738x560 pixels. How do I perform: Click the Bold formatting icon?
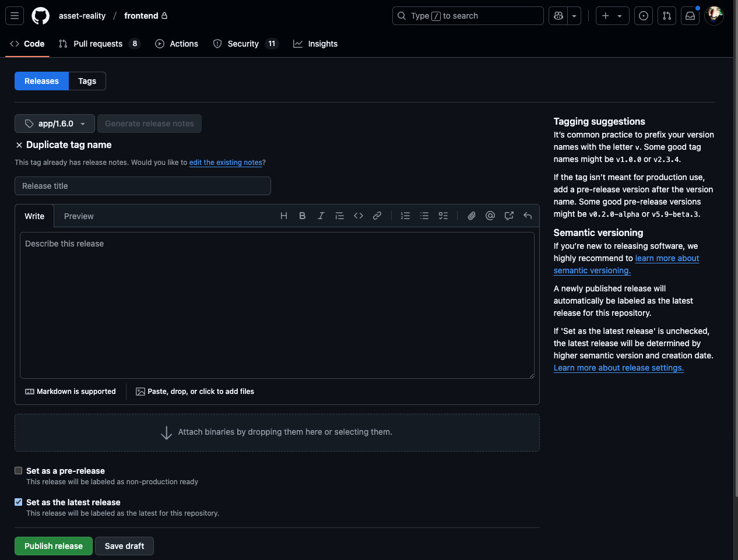click(x=302, y=216)
